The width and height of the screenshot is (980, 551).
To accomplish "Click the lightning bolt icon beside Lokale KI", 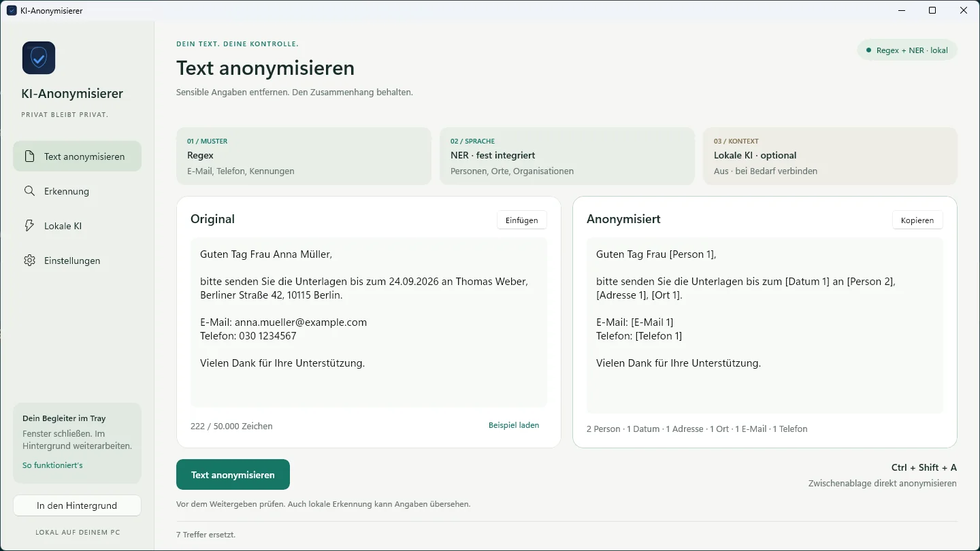I will pyautogui.click(x=29, y=226).
